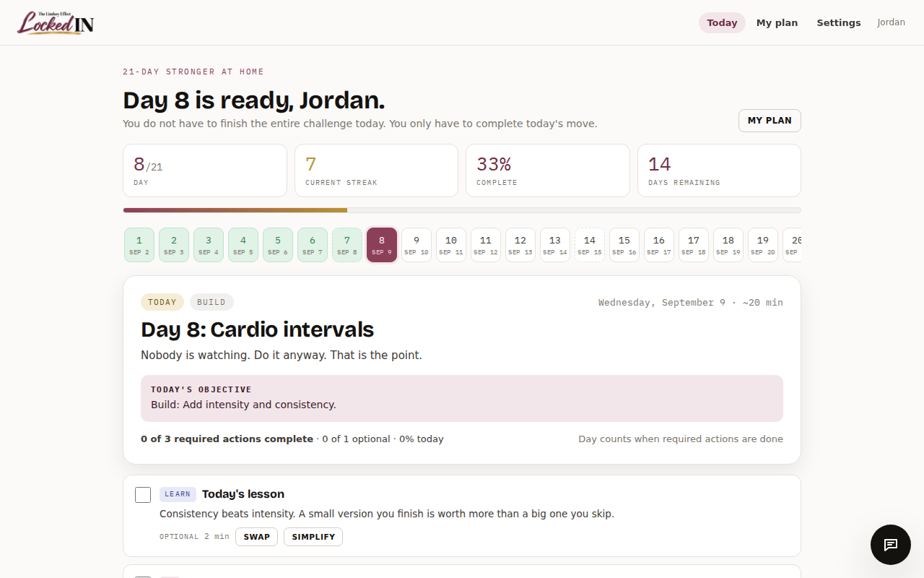Simplify the Today's lesson action
924x578 pixels.
[313, 537]
